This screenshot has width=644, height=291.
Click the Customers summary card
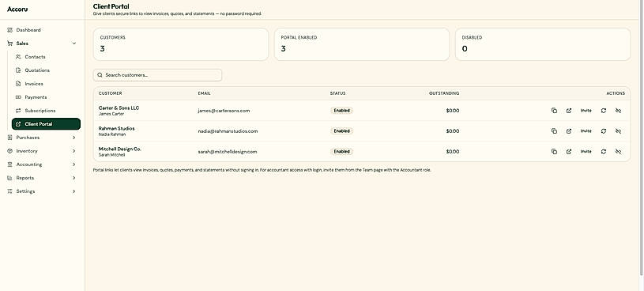[x=181, y=44]
